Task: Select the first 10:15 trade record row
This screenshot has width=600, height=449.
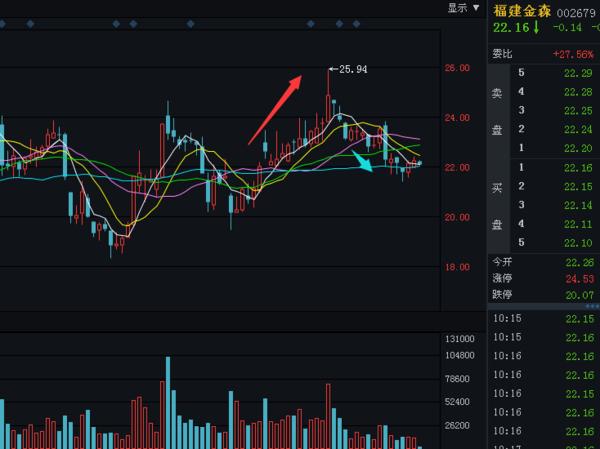Action: coord(544,319)
